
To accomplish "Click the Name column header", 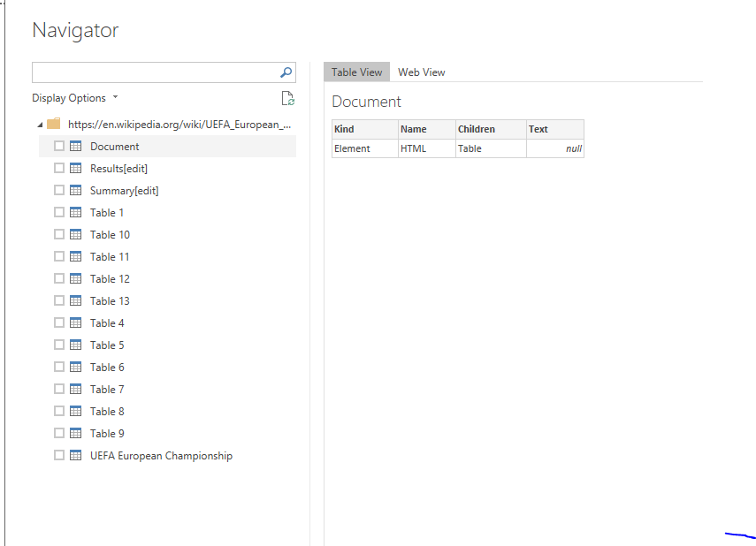I will click(x=427, y=129).
